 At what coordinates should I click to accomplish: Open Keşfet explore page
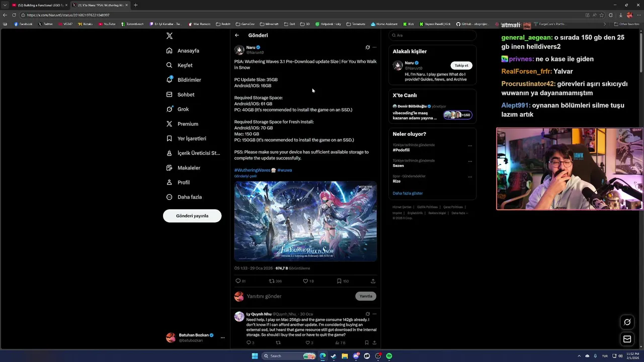click(x=180, y=65)
